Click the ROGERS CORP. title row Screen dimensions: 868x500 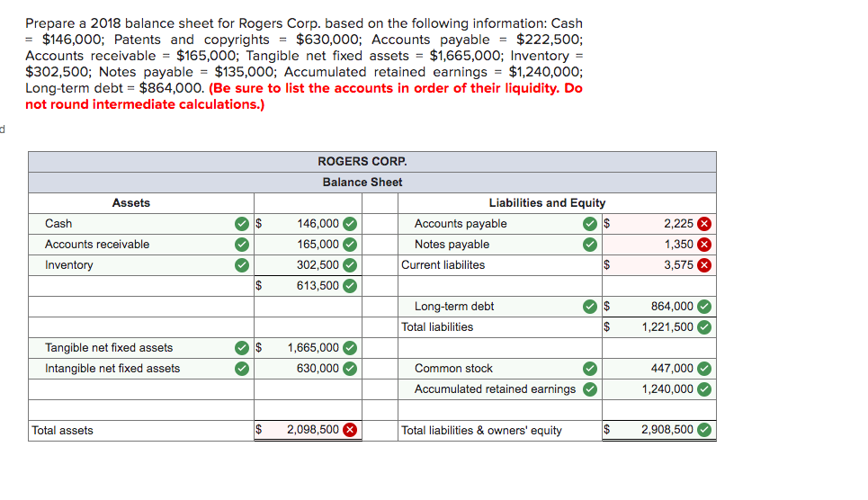tap(372, 162)
